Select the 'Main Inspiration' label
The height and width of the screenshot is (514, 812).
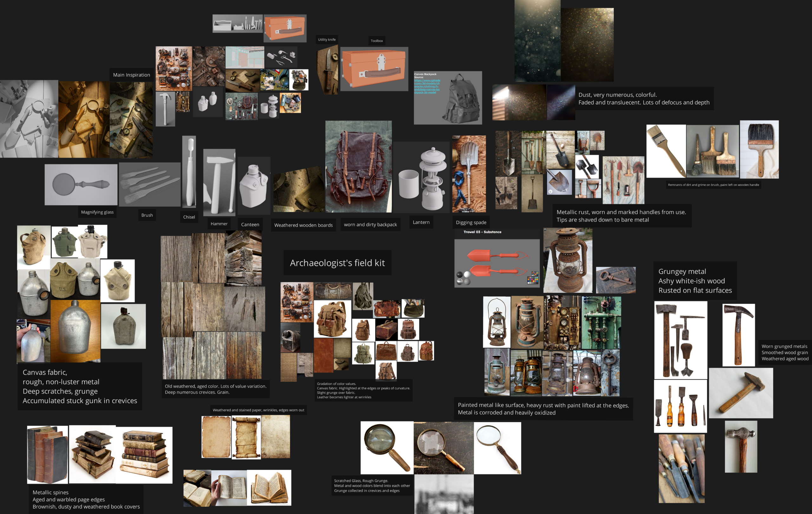click(x=131, y=75)
